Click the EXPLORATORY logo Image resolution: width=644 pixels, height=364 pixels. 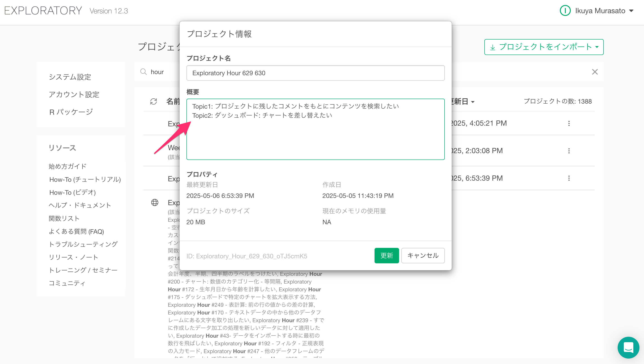point(43,11)
